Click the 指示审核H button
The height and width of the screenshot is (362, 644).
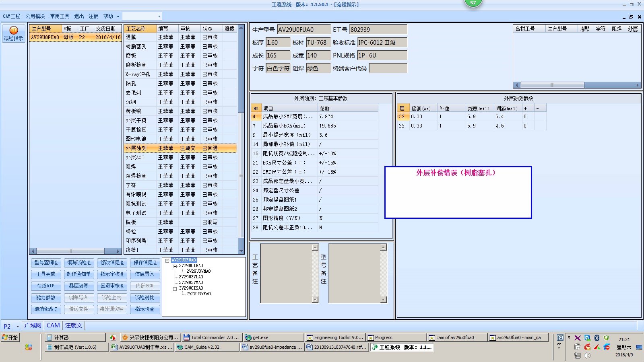tap(112, 274)
